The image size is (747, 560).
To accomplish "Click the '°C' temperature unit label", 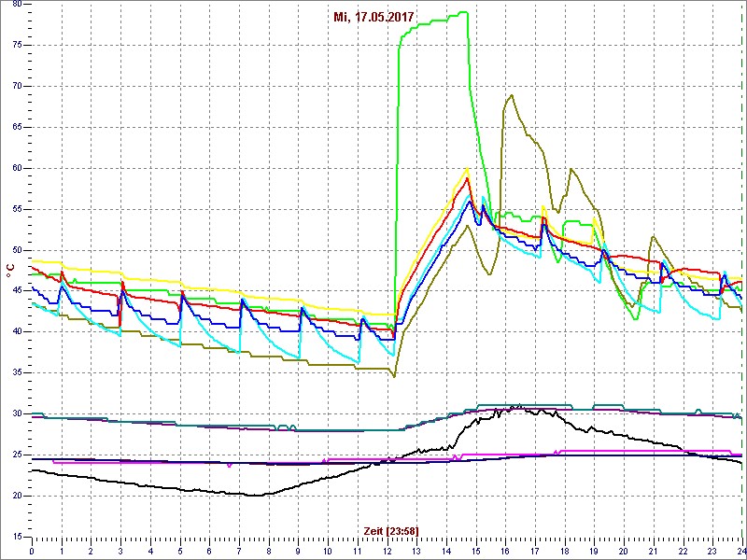I will coord(8,272).
